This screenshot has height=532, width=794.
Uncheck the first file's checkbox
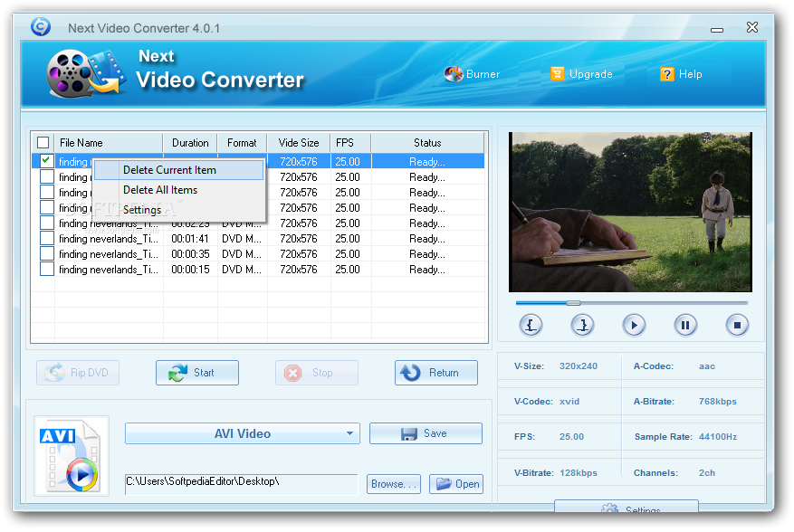point(46,161)
